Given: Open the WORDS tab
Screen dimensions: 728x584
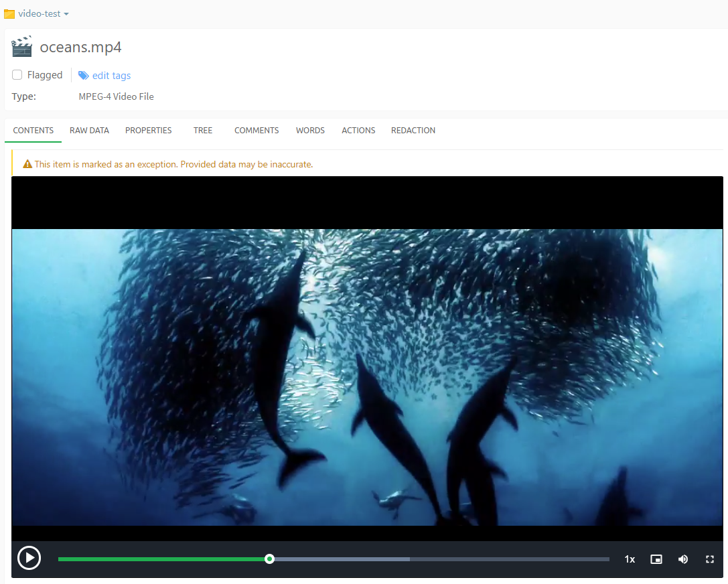Looking at the screenshot, I should click(310, 131).
